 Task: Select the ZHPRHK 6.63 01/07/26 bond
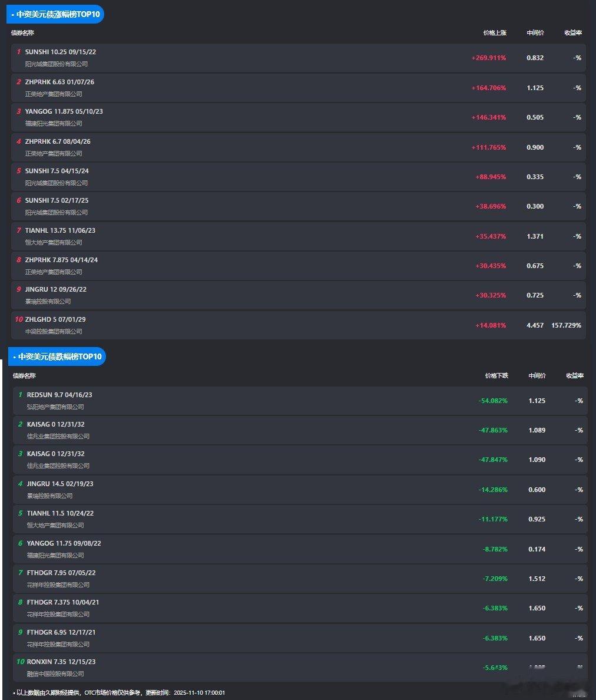(59, 82)
